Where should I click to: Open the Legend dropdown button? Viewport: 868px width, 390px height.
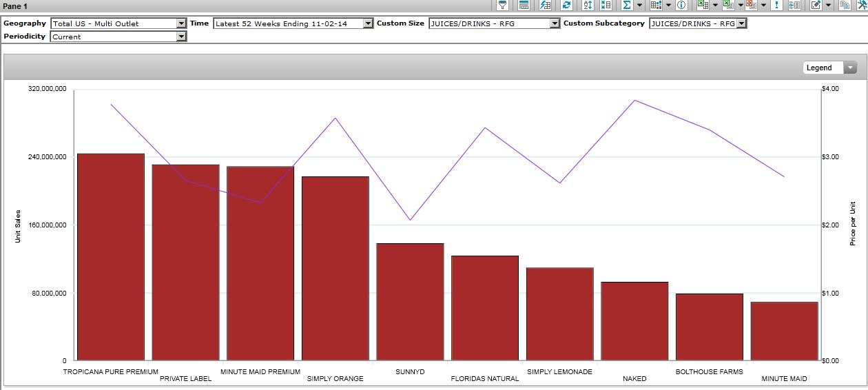pyautogui.click(x=850, y=68)
